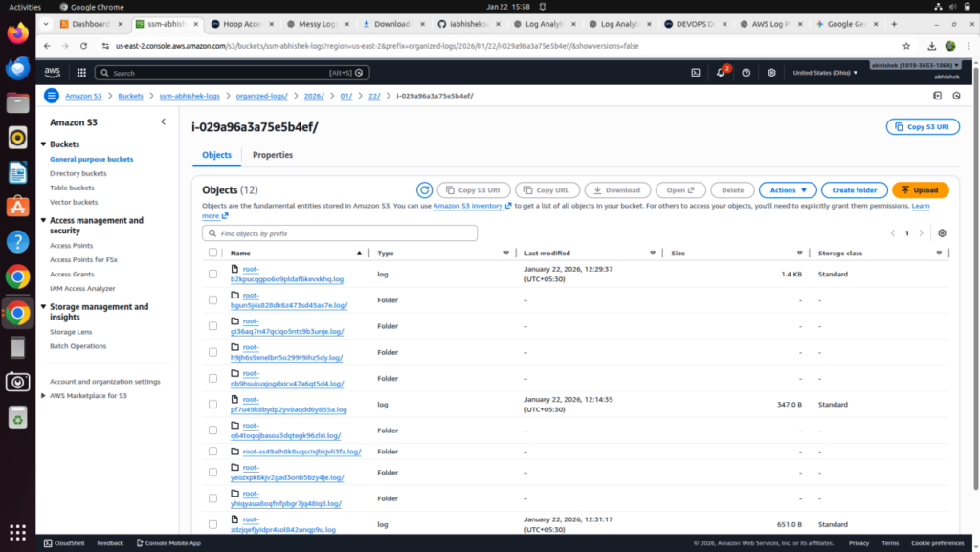The image size is (980, 552).
Task: Open the objects list preferences gear
Action: (943, 232)
